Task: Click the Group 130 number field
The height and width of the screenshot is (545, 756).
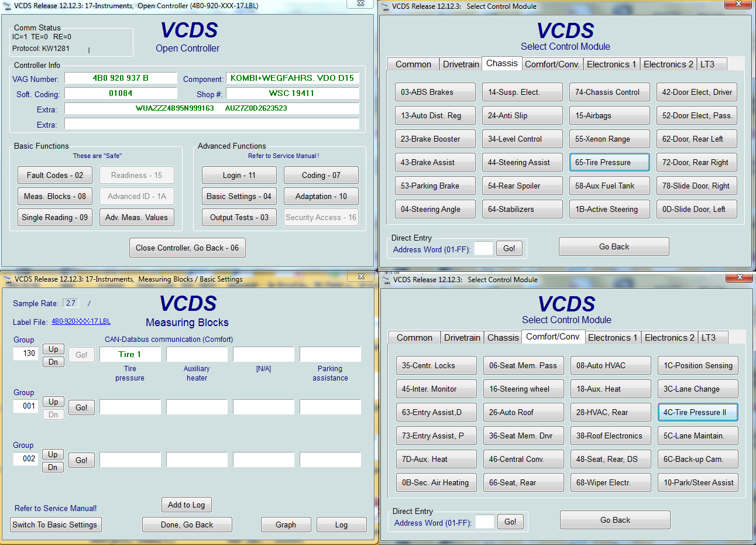Action: 26,353
